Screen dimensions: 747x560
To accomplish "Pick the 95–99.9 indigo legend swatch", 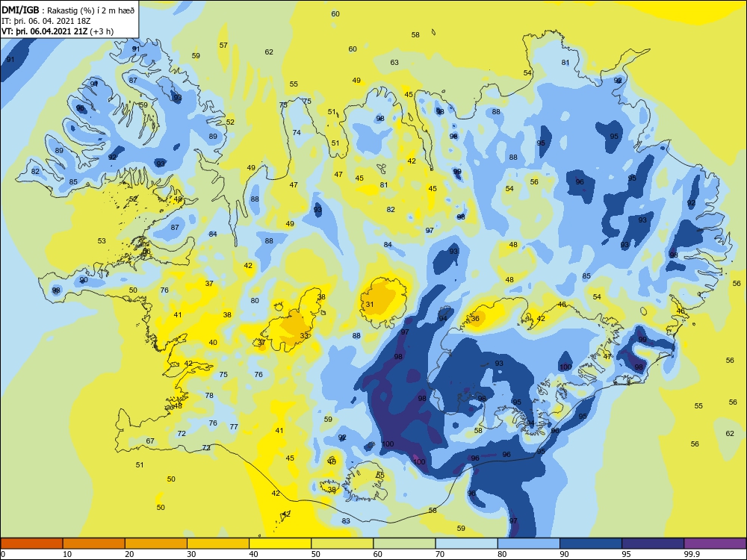I will click(653, 544).
